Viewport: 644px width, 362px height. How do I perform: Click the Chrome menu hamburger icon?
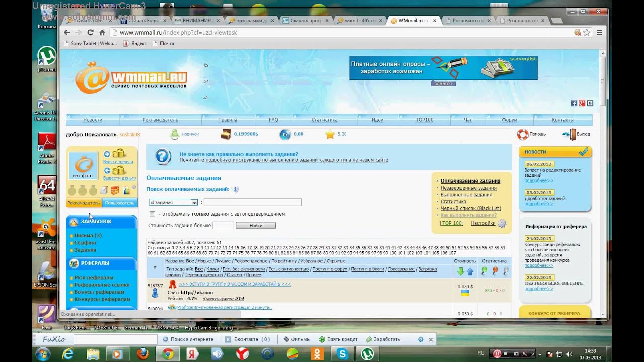599,32
